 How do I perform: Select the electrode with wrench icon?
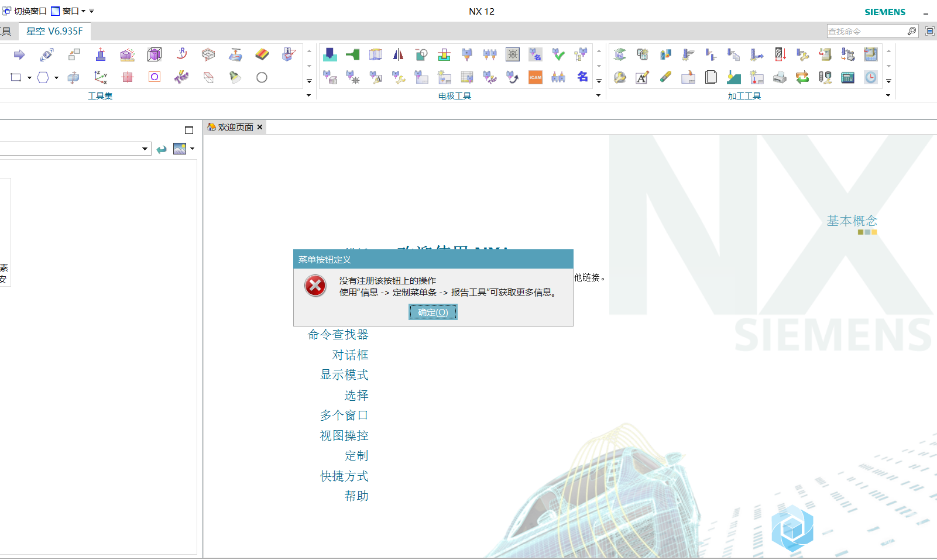click(399, 77)
